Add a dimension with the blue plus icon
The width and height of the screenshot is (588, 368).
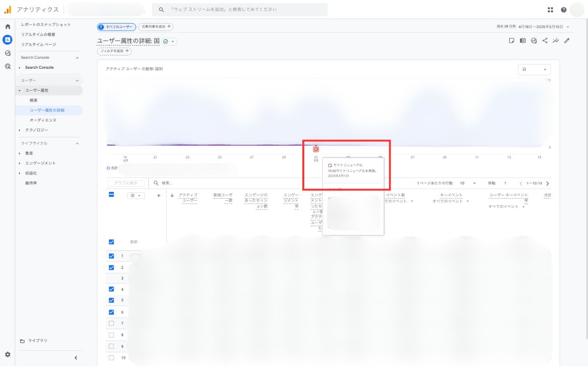[159, 195]
